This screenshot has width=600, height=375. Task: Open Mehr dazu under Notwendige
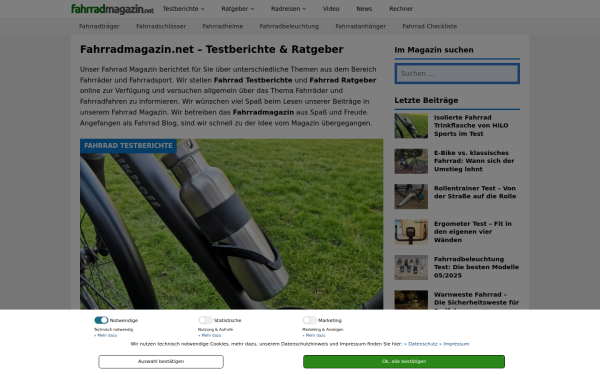point(106,335)
